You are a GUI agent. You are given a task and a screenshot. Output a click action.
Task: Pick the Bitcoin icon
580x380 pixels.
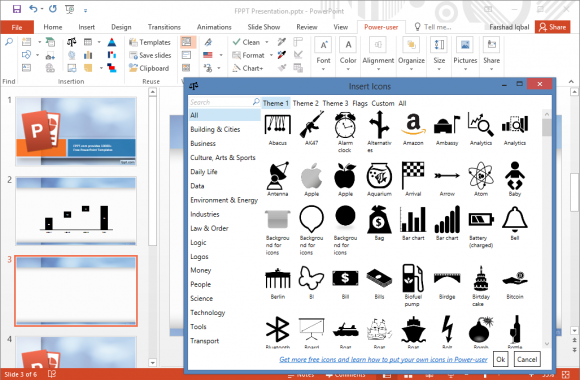pyautogui.click(x=515, y=278)
